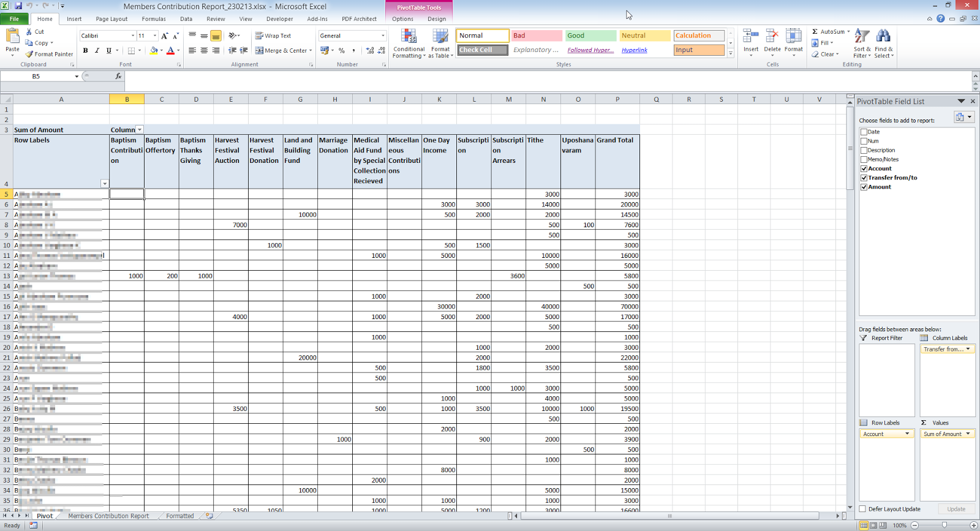Open Sort & Filter menu
This screenshot has width=980, height=531.
point(861,43)
